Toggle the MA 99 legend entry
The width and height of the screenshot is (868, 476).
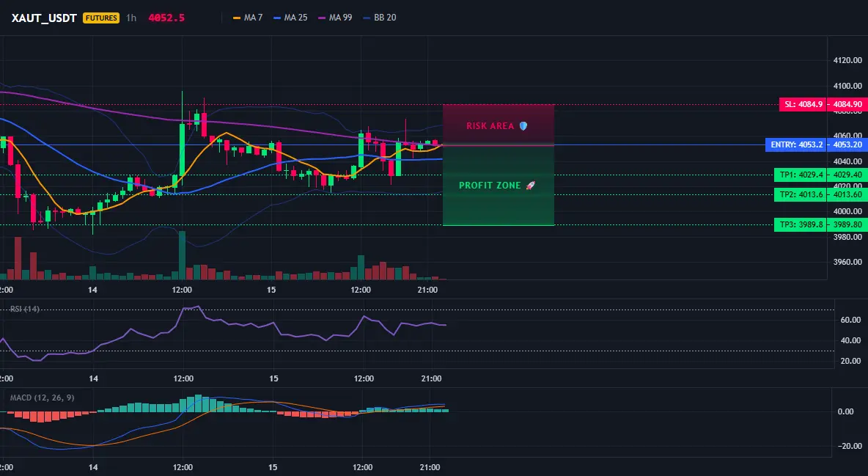coord(336,18)
